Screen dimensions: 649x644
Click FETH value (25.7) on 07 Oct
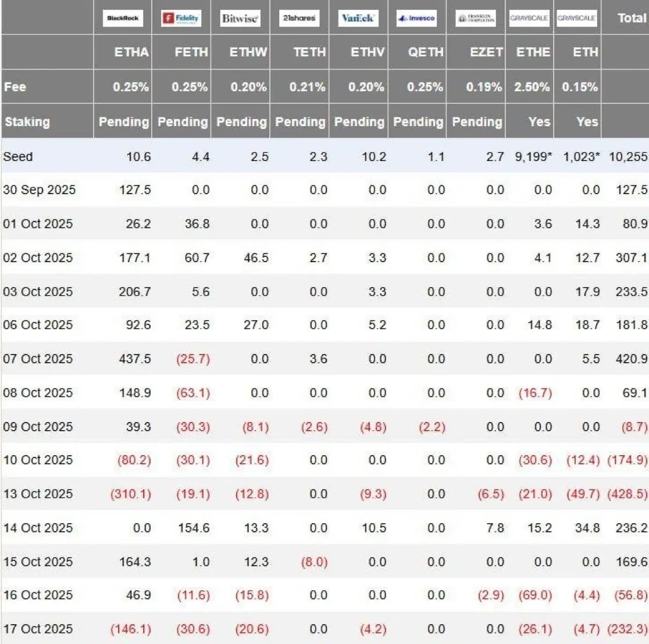193,359
